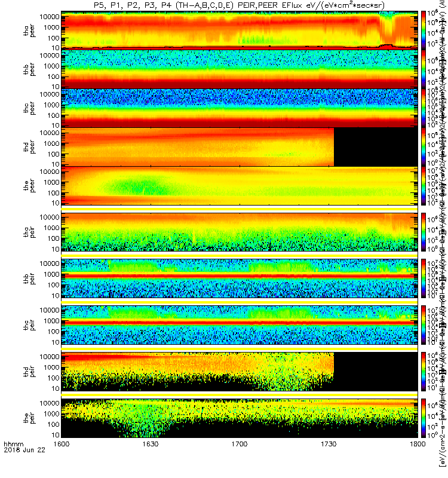Select the 'thc peer' panel label
Screen dimensions: 448x478
(x=29, y=109)
